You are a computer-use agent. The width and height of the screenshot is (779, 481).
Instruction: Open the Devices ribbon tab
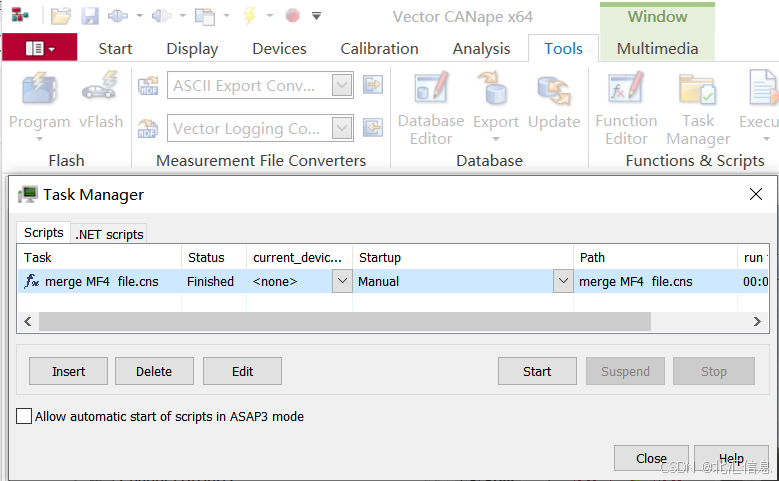pos(279,49)
